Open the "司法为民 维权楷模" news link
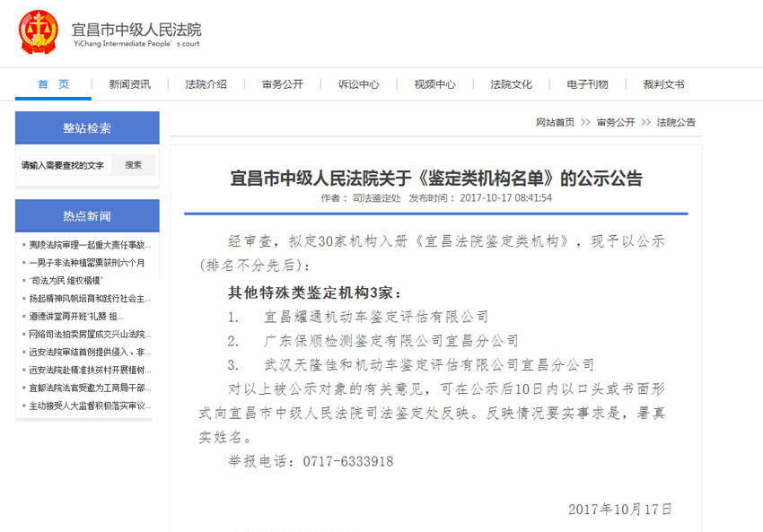The width and height of the screenshot is (763, 532). coord(66,281)
